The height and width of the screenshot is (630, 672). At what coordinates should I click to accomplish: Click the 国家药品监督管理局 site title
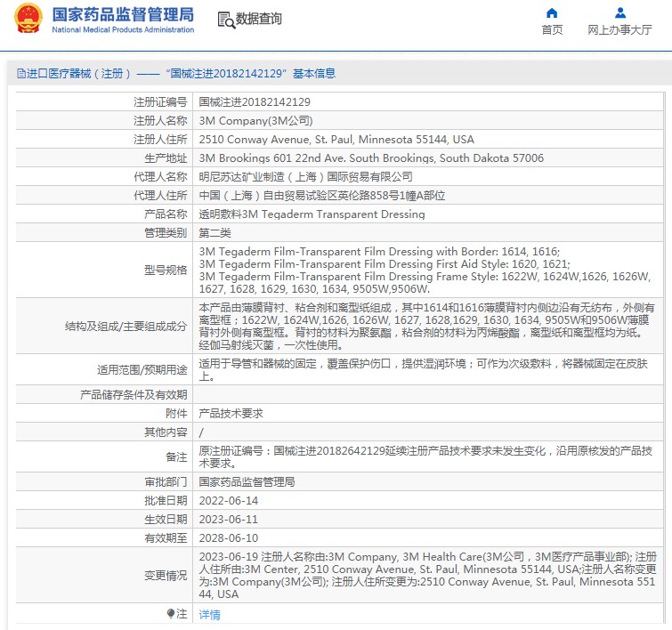point(123,14)
